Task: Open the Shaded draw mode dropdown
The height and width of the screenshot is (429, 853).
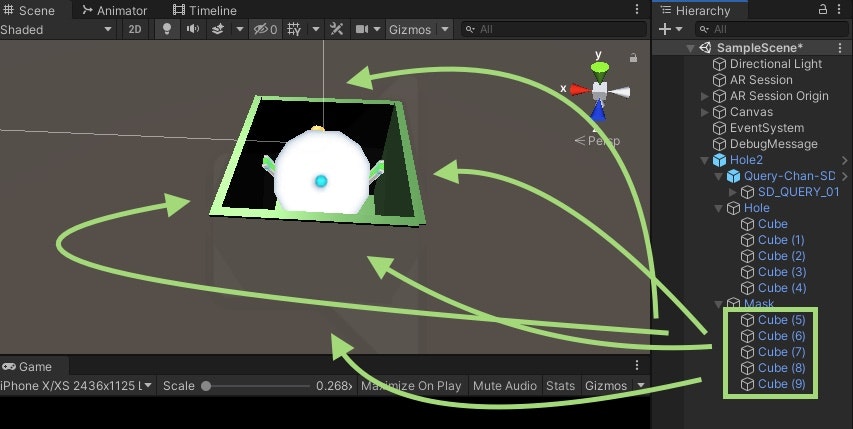Action: point(57,29)
